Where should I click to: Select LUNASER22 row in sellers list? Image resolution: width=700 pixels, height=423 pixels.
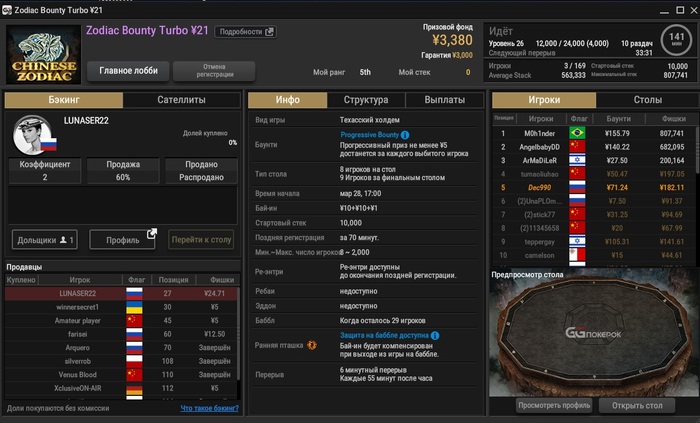click(121, 293)
